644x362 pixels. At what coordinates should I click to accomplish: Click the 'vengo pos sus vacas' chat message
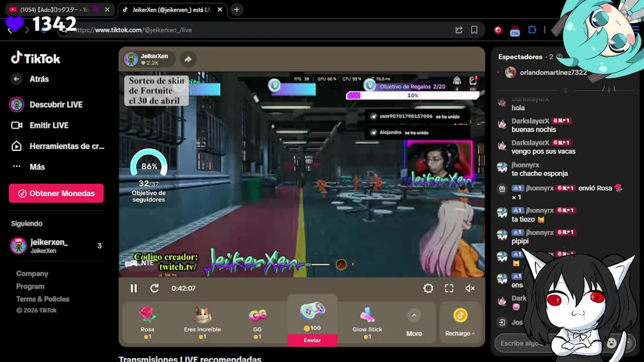click(x=543, y=151)
